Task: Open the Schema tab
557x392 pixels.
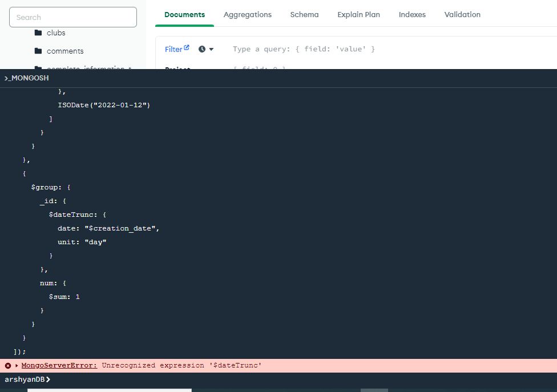Action: tap(304, 15)
